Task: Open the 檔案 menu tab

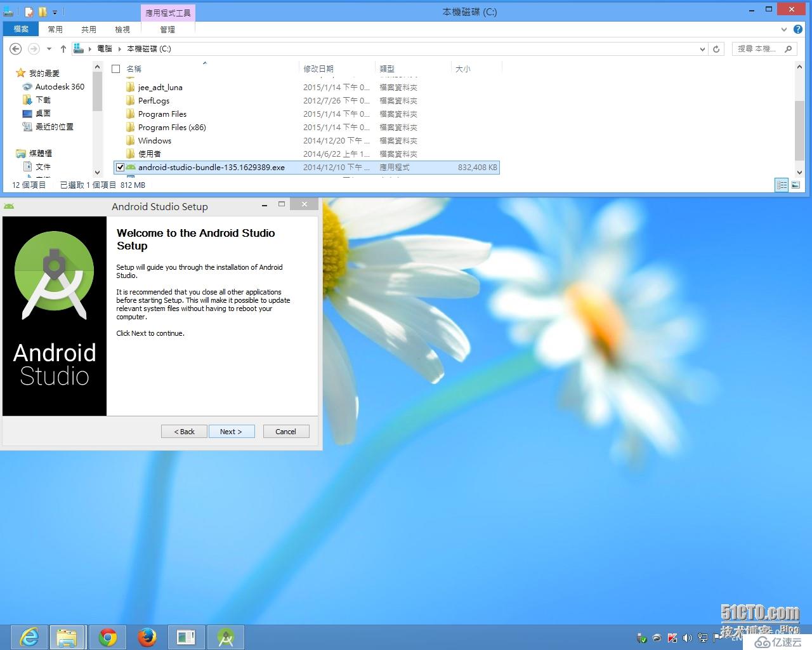Action: [x=21, y=29]
